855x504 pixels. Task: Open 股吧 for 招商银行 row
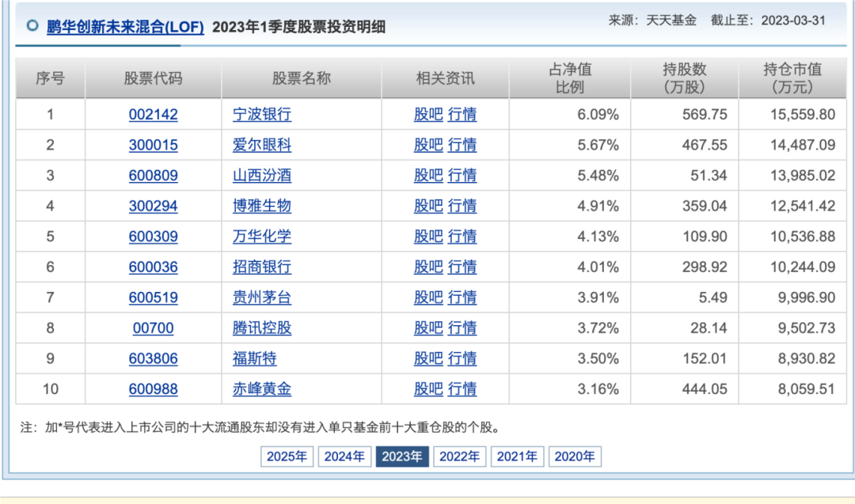[428, 267]
